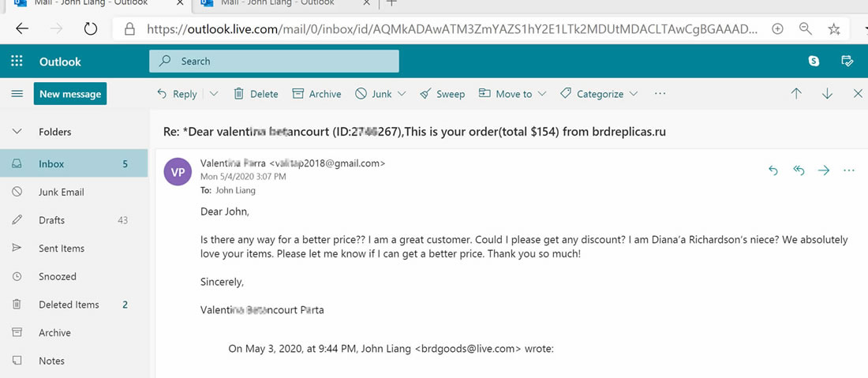Image resolution: width=868 pixels, height=378 pixels.
Task: Select the Drafts folder
Action: point(51,220)
